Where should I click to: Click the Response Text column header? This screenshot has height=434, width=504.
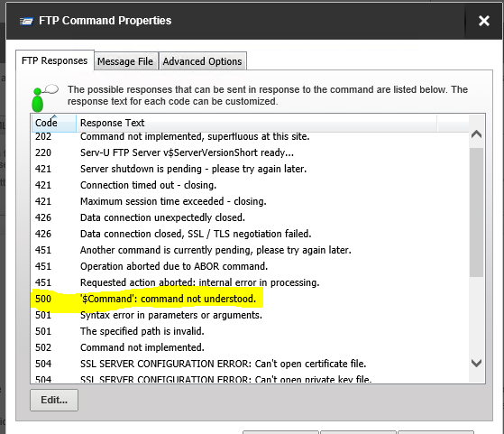tap(256, 123)
